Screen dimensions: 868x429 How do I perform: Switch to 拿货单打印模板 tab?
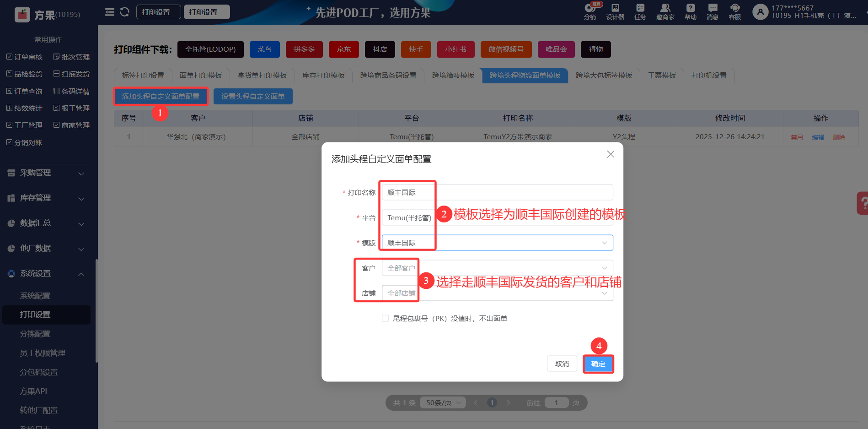[262, 76]
